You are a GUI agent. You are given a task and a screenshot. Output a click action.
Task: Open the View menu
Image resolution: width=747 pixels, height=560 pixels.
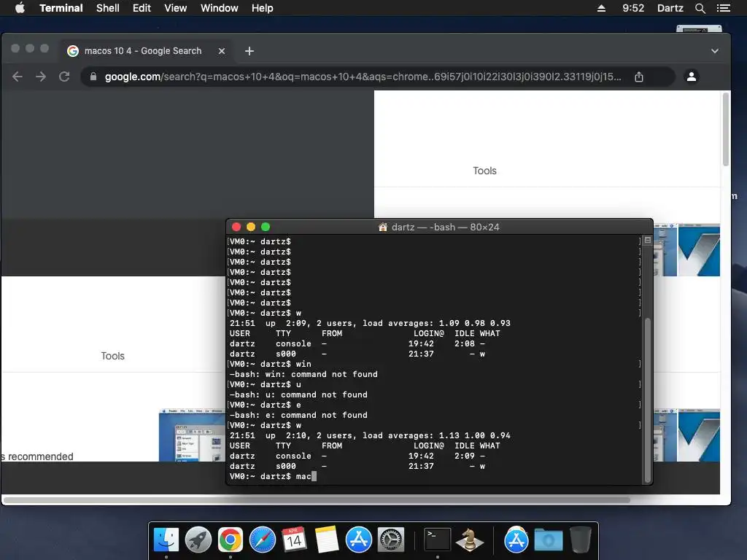(x=175, y=8)
